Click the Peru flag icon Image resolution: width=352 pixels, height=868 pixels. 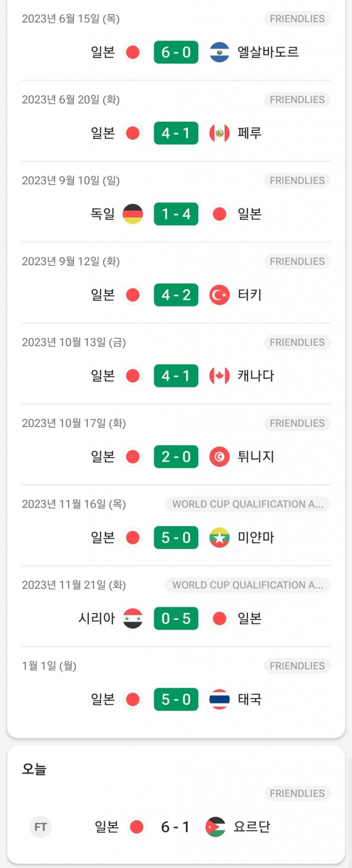(x=219, y=133)
